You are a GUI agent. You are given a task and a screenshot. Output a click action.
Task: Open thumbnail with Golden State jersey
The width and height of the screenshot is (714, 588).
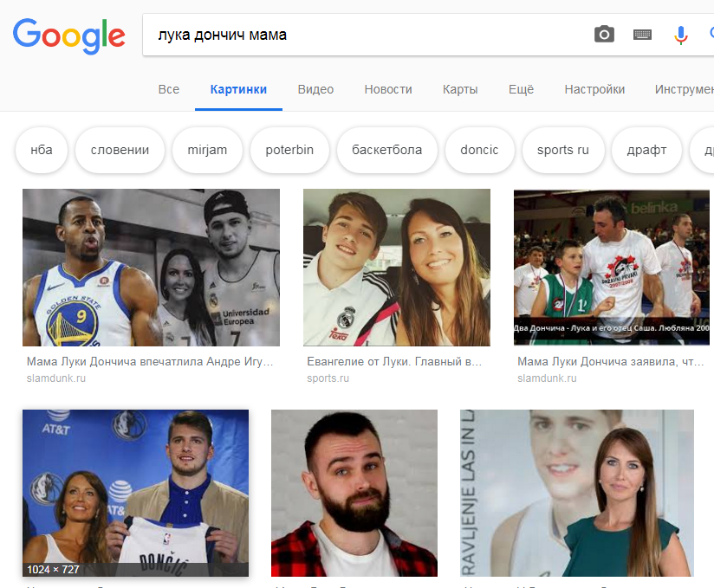[x=151, y=268]
